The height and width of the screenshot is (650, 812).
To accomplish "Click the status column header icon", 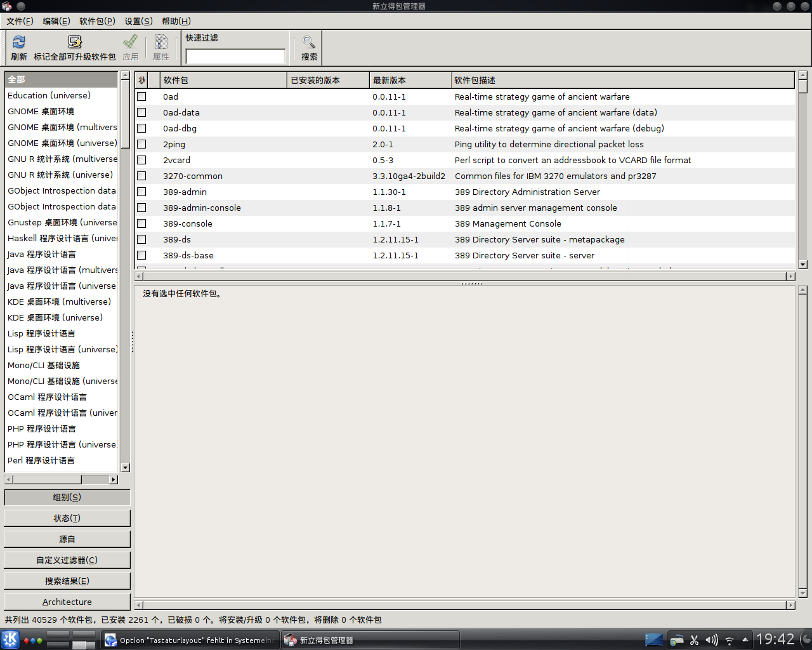I will coord(141,80).
